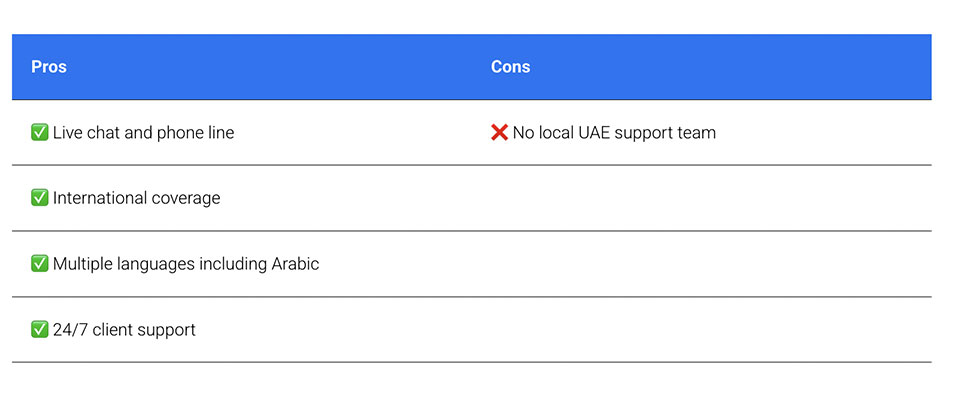Click the Pros column header

click(49, 67)
